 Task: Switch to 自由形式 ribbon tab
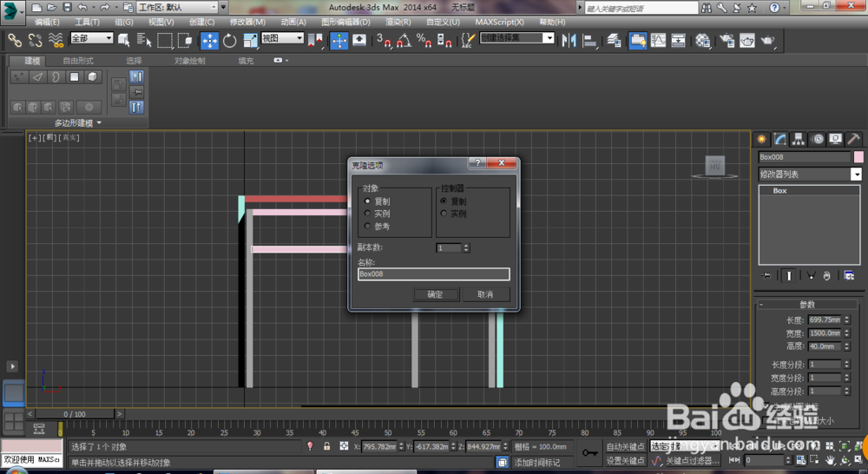click(78, 61)
